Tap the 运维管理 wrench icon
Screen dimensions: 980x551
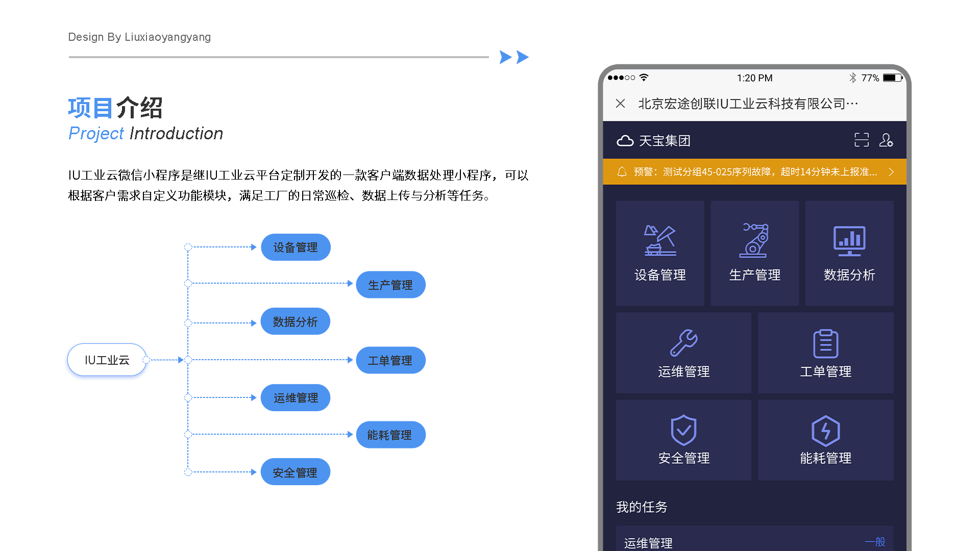tap(684, 342)
